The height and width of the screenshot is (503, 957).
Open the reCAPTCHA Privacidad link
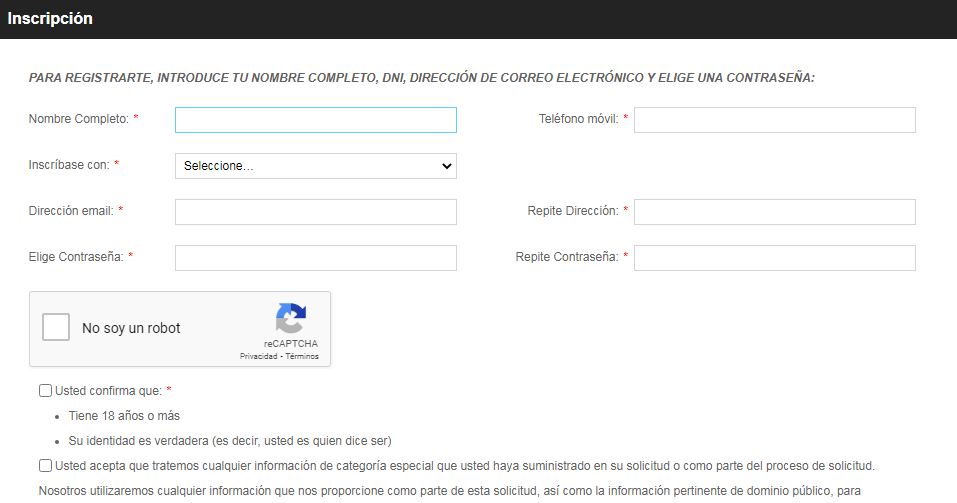pyautogui.click(x=258, y=356)
